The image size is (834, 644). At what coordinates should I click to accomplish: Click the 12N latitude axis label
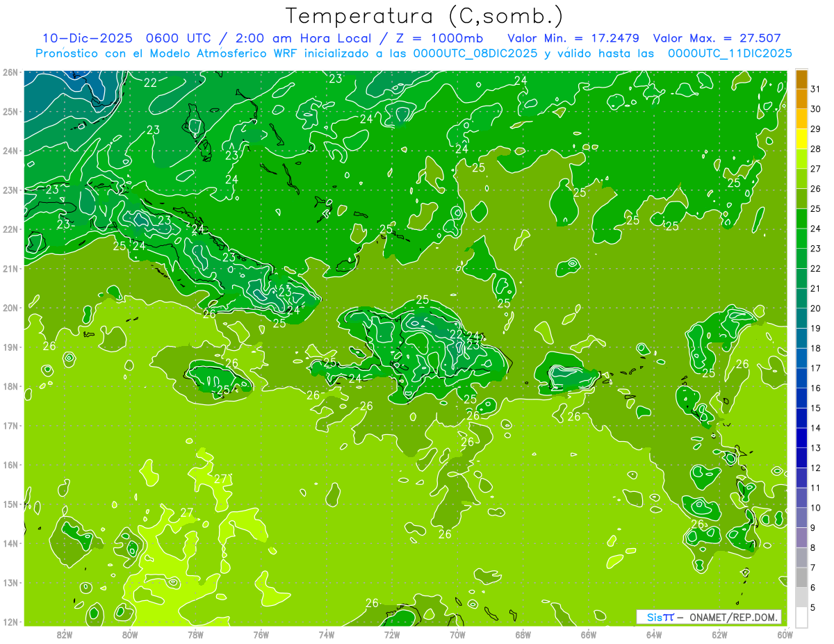10,622
